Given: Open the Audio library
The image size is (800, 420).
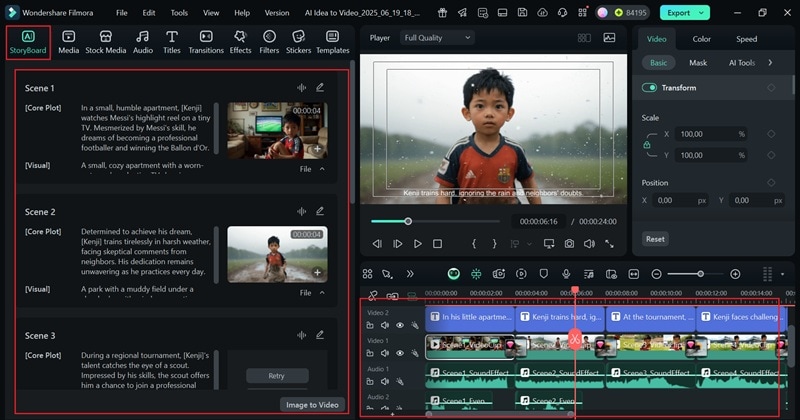Looking at the screenshot, I should coord(143,42).
